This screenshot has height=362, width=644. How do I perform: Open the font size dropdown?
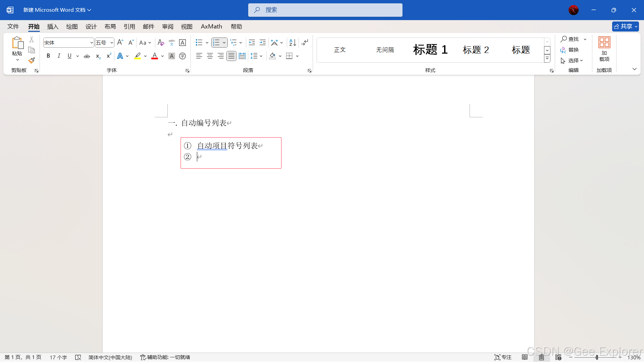112,43
